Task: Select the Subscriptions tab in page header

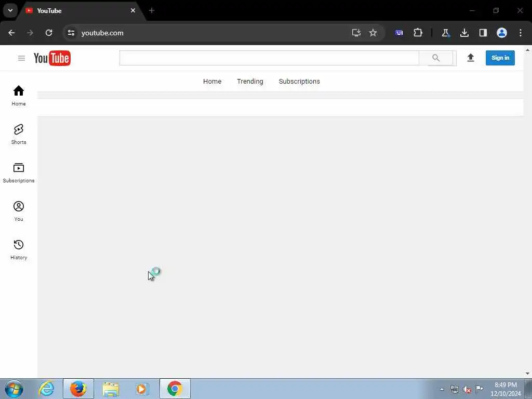Action: pyautogui.click(x=299, y=82)
